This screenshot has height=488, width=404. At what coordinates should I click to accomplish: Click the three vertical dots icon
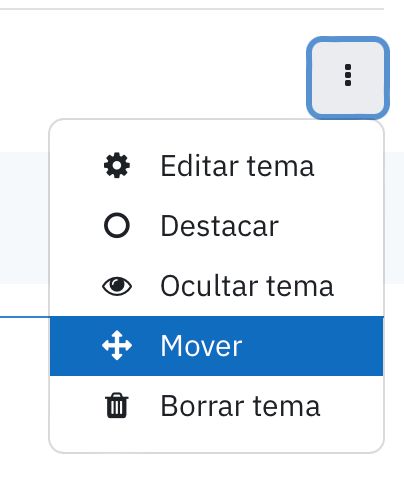point(348,75)
